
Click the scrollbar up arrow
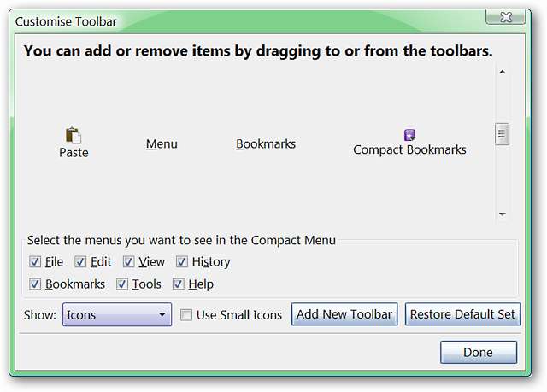point(502,73)
